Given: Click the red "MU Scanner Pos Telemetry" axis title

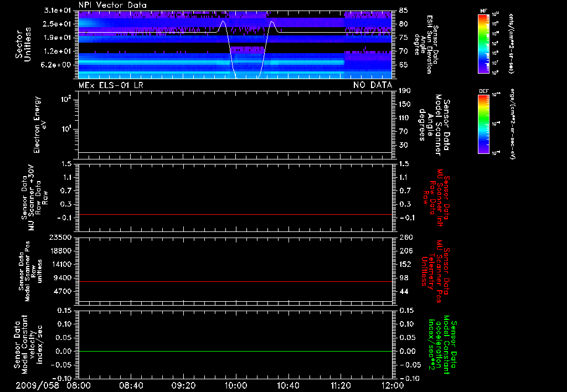Looking at the screenshot, I should pos(436,271).
